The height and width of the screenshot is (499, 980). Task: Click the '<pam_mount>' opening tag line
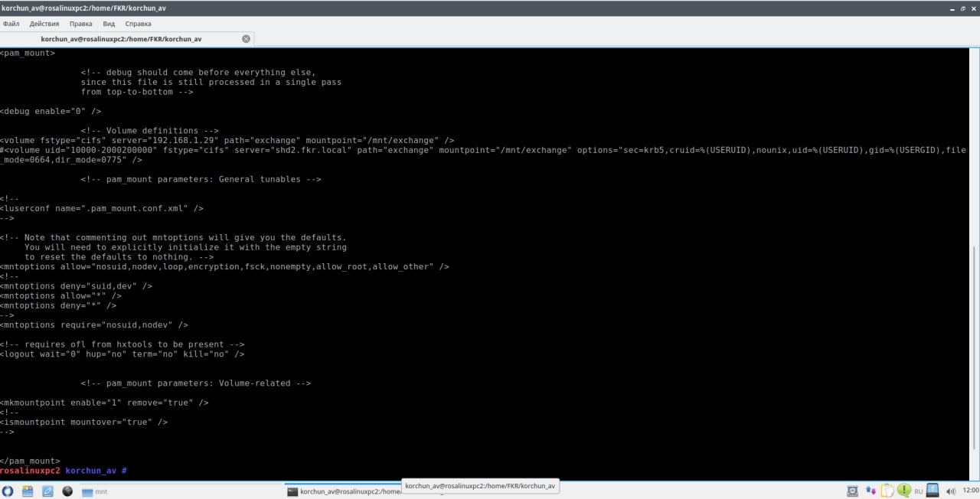point(28,54)
